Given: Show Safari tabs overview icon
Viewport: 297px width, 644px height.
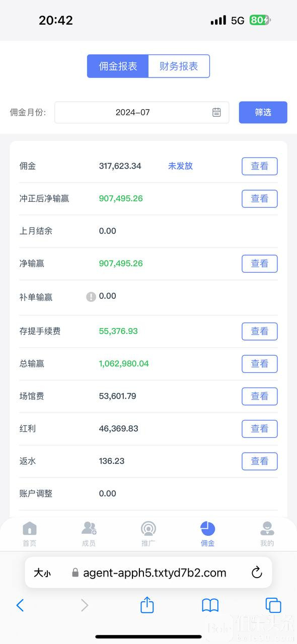Looking at the screenshot, I should click(273, 605).
